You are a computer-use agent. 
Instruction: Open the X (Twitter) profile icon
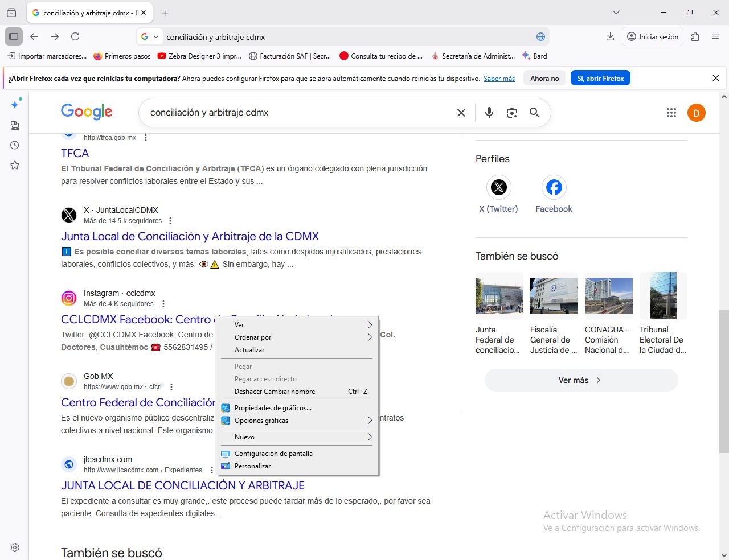coord(498,187)
